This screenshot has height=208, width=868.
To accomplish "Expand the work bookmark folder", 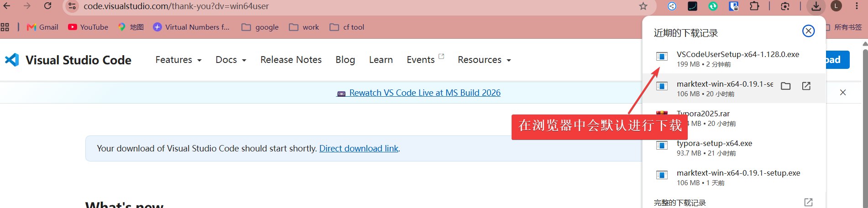I will click(304, 27).
